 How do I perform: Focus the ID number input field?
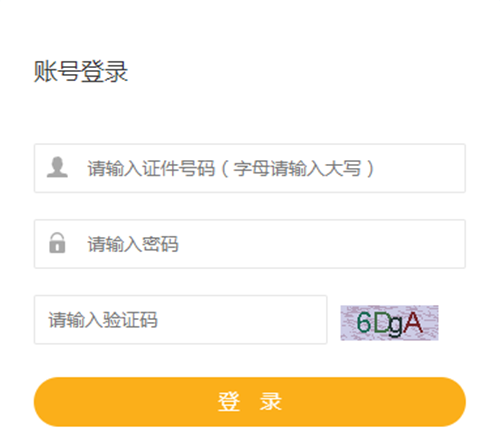[250, 168]
